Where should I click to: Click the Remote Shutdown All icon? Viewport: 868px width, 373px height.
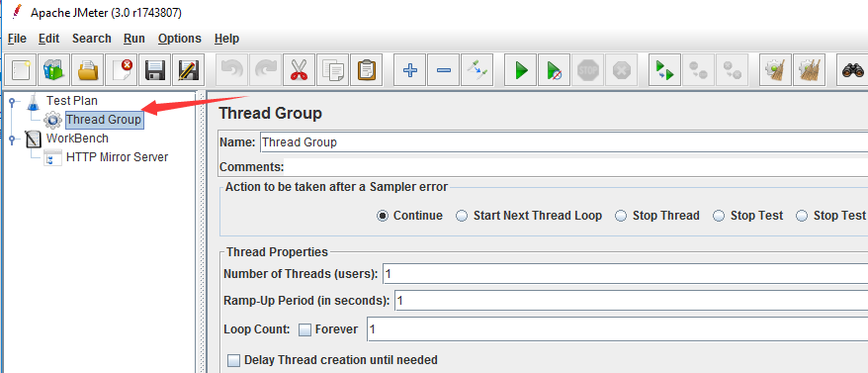click(732, 70)
